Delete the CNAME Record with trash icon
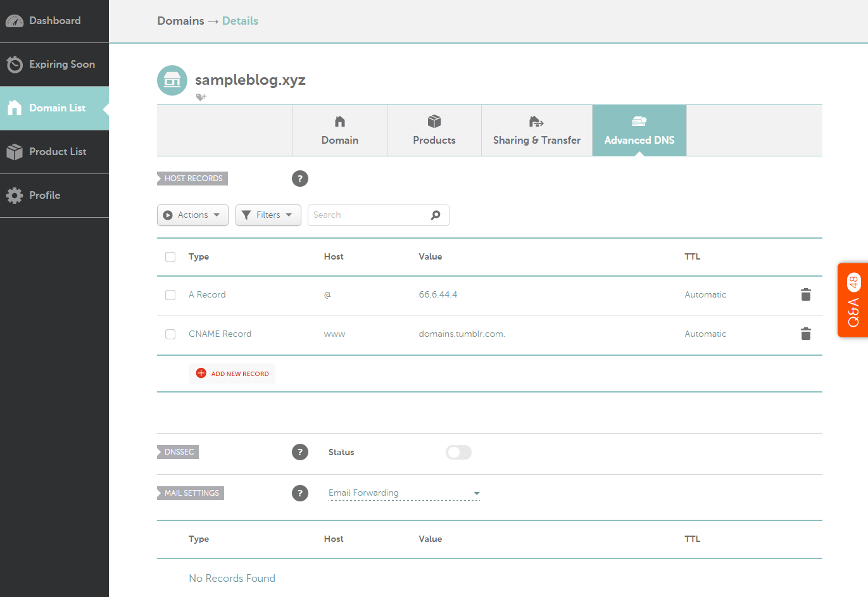The image size is (868, 597). pyautogui.click(x=806, y=334)
